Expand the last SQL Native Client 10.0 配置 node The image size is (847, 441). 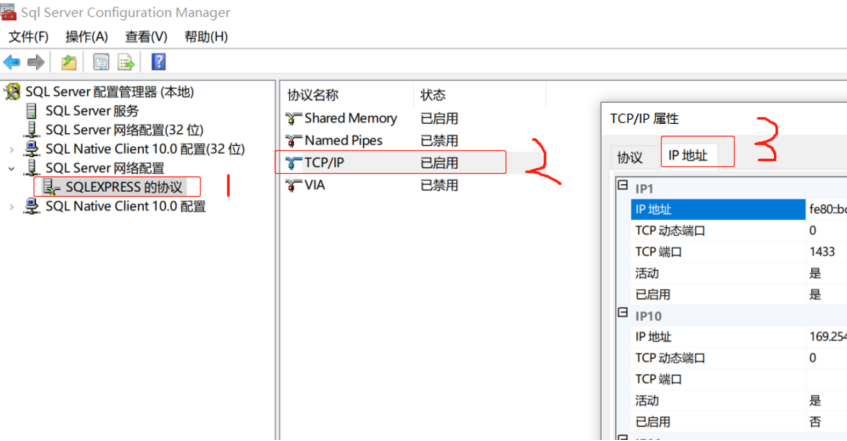coord(11,206)
